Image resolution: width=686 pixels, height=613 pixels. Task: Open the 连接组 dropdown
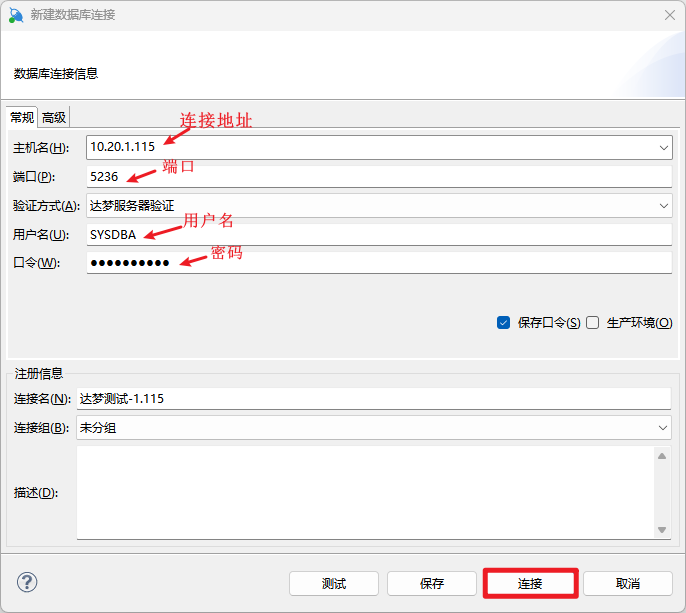pyautogui.click(x=663, y=428)
